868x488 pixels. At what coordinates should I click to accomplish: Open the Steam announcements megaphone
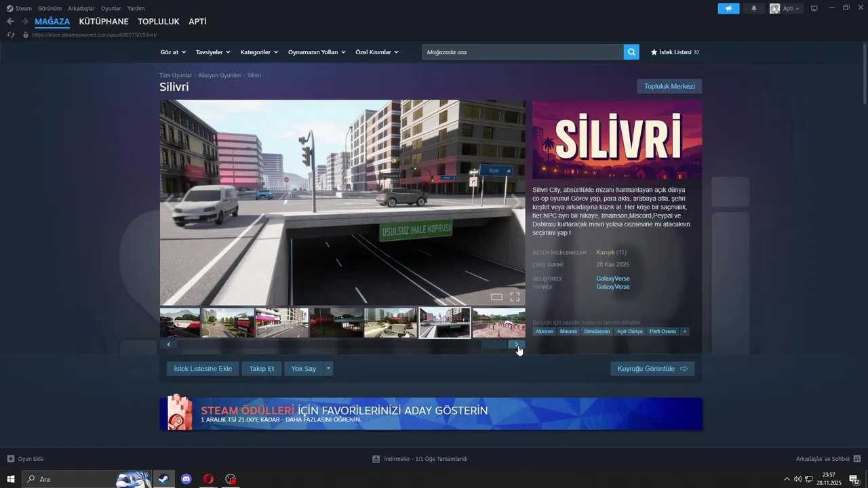[x=728, y=9]
